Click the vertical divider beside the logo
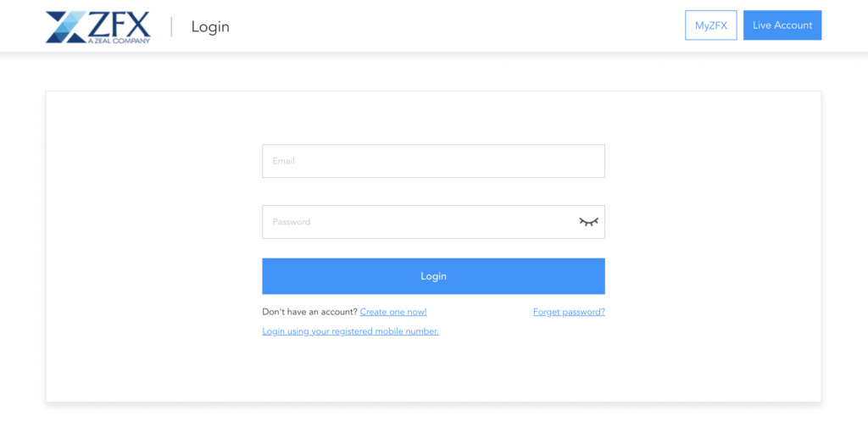Viewport: 868px width, 427px height. point(172,26)
